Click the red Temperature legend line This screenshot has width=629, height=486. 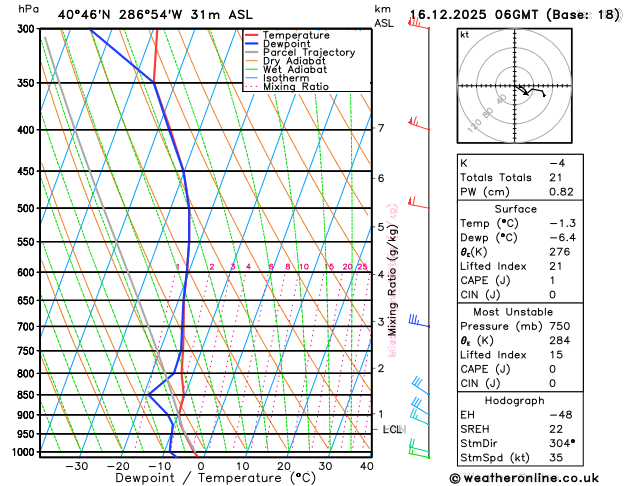click(252, 35)
